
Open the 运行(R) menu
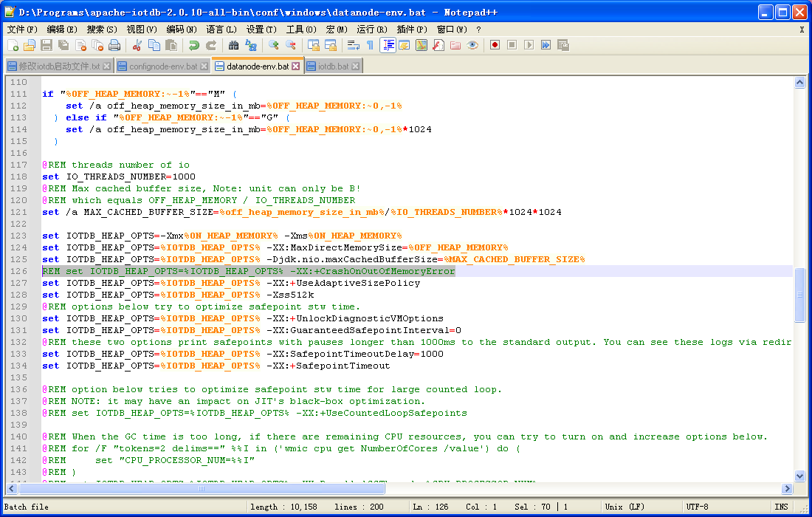click(372, 30)
